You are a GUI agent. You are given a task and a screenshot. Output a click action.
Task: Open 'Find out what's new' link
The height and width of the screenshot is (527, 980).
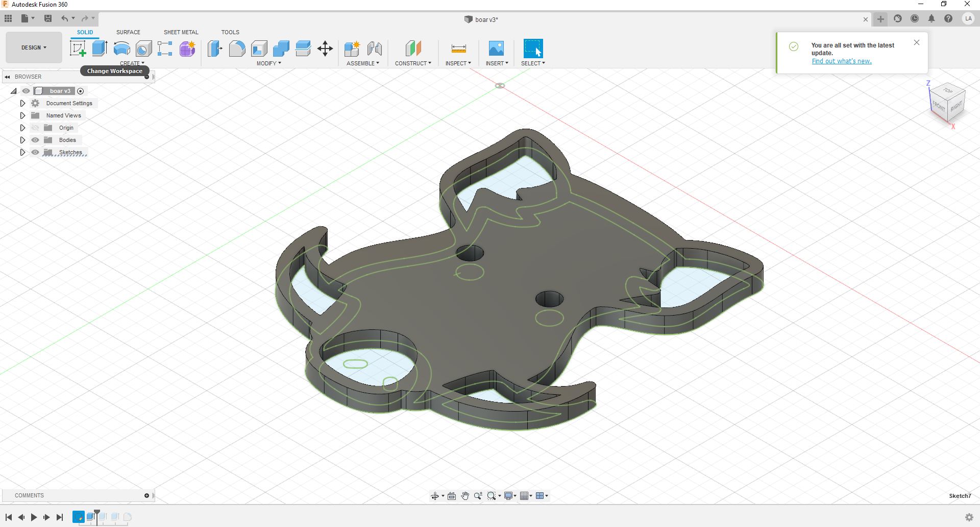(x=842, y=61)
